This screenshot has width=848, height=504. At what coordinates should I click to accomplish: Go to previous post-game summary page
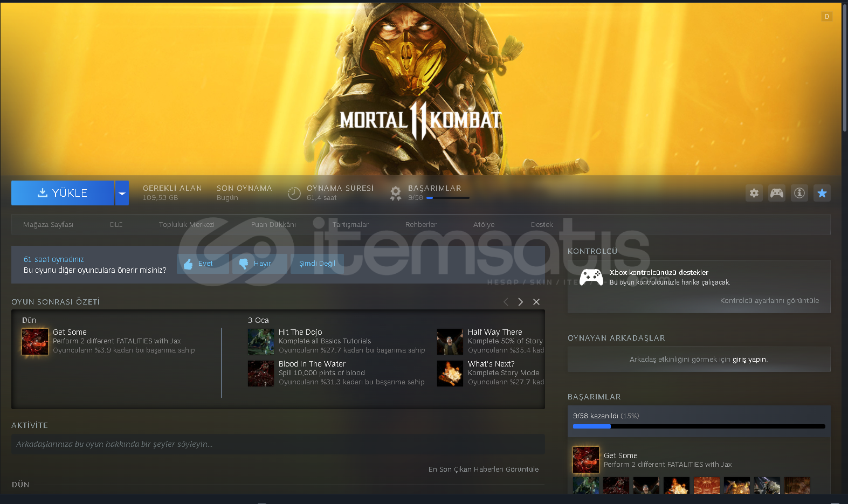pyautogui.click(x=506, y=302)
